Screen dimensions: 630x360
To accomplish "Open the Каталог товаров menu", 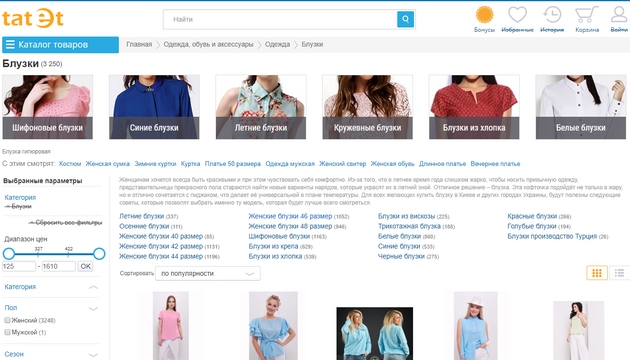I will 60,45.
